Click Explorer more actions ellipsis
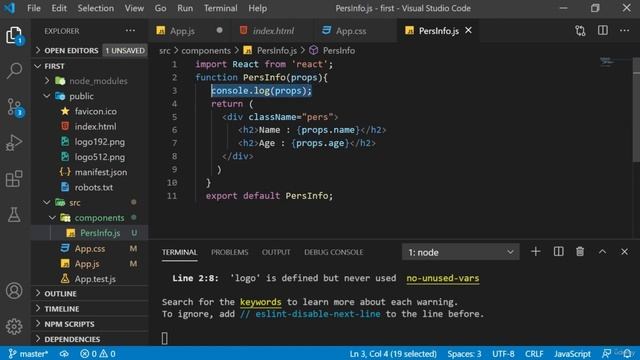Image resolution: width=640 pixels, height=360 pixels. [130, 31]
